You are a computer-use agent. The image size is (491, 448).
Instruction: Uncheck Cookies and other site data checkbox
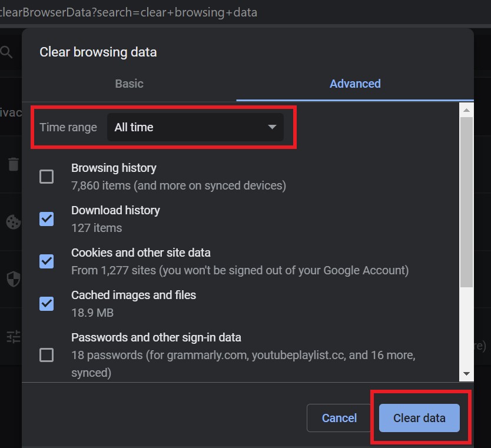(47, 261)
